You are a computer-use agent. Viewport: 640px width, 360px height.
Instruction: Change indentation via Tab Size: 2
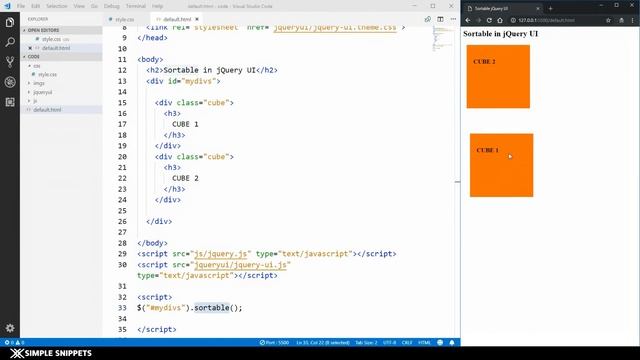click(366, 342)
